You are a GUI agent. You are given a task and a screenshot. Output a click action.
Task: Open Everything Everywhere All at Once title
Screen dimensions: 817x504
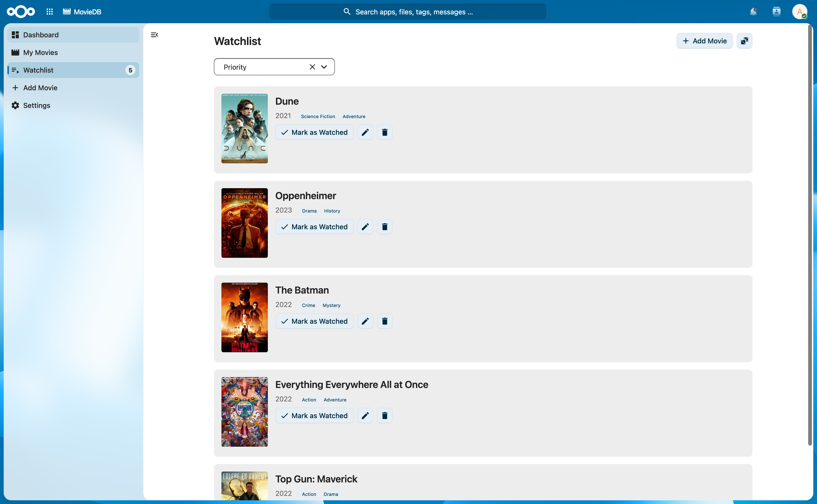tap(352, 385)
